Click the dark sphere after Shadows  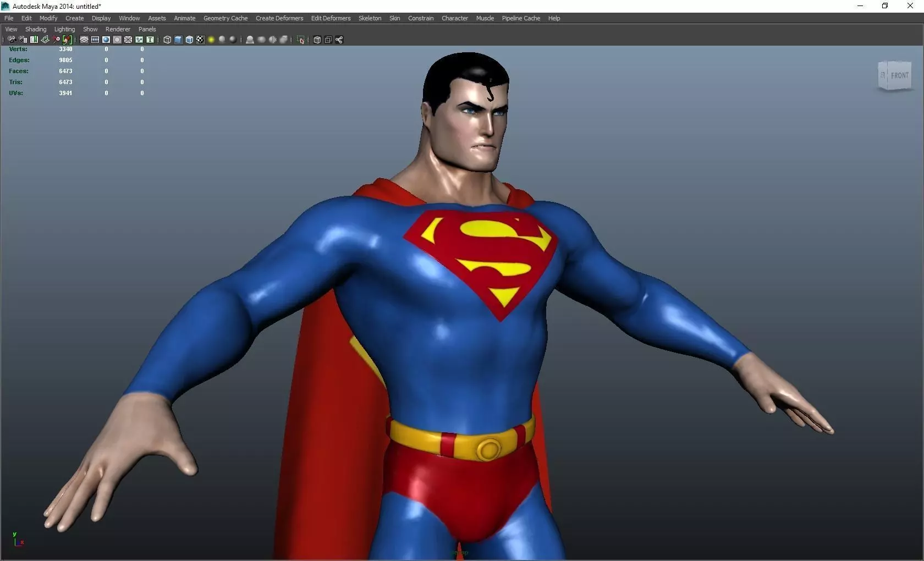pyautogui.click(x=233, y=40)
